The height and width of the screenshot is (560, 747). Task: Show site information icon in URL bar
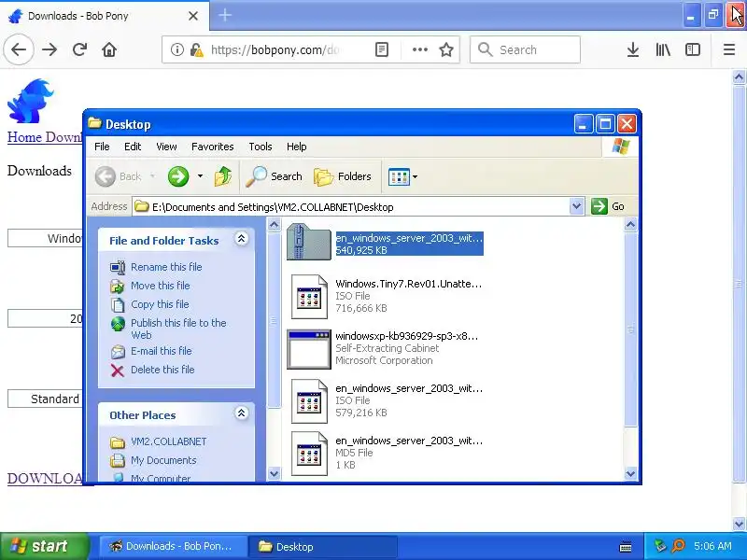click(x=177, y=49)
